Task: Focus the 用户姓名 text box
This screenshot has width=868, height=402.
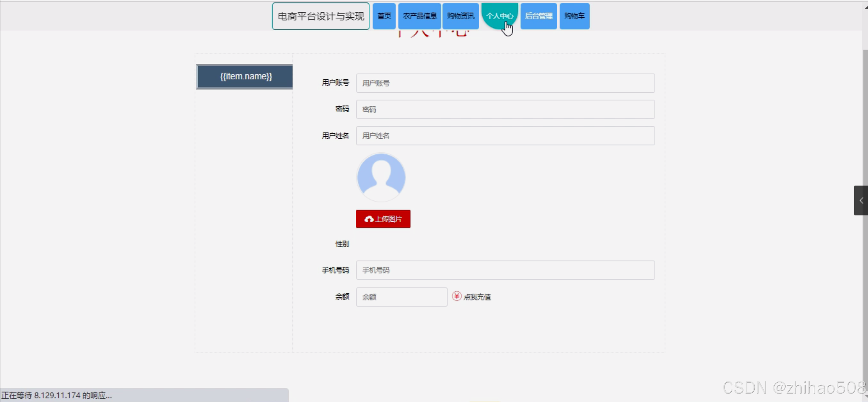Action: [505, 136]
